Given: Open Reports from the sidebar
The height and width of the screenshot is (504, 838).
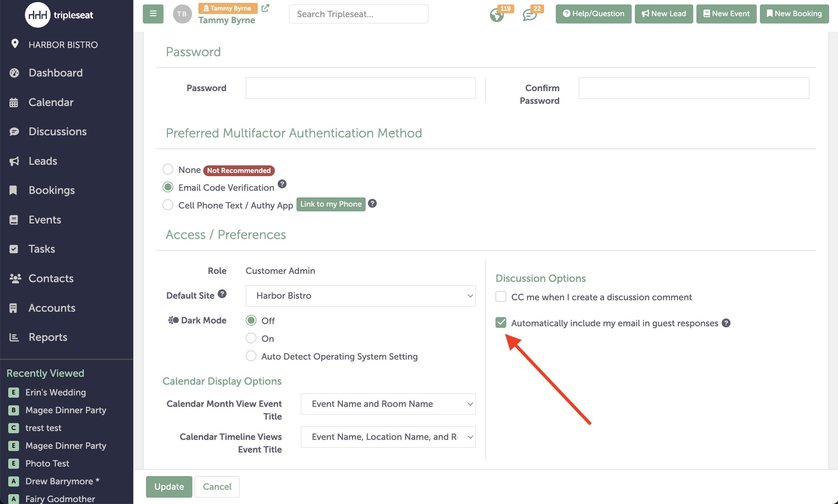Looking at the screenshot, I should (48, 337).
